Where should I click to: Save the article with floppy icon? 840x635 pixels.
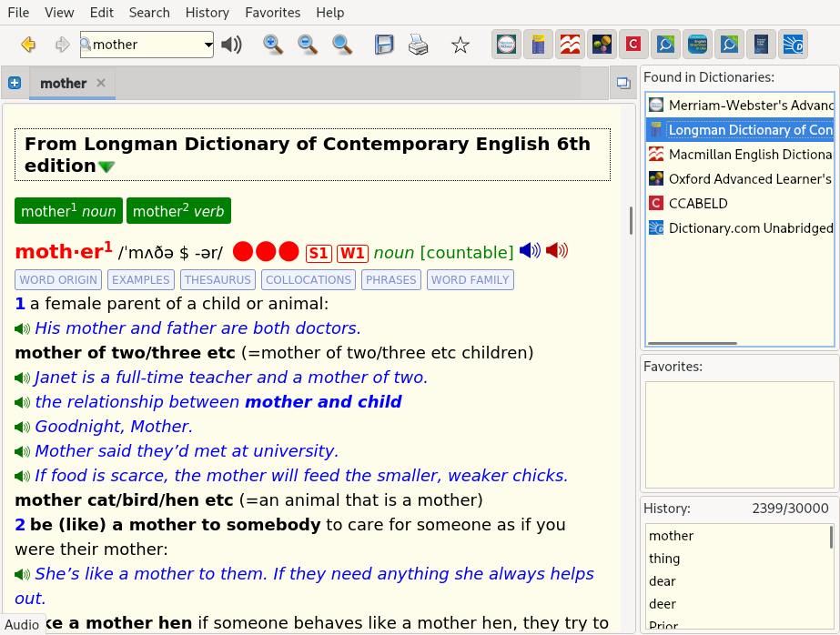pyautogui.click(x=384, y=45)
